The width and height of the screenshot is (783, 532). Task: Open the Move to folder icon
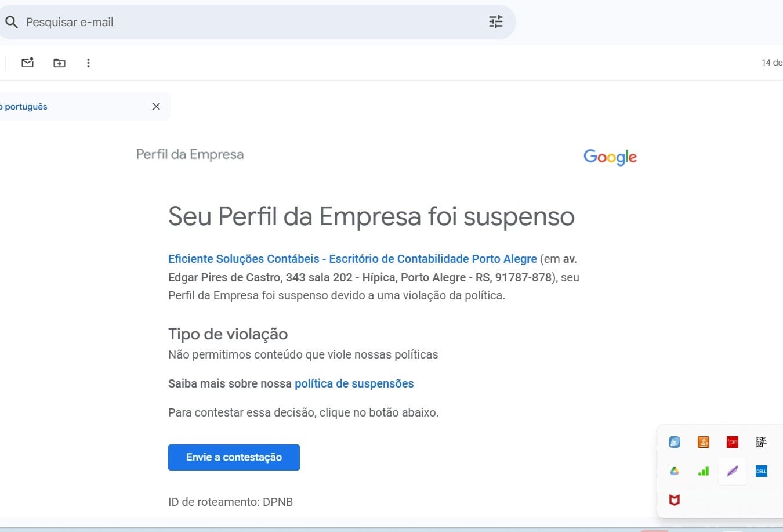[59, 63]
